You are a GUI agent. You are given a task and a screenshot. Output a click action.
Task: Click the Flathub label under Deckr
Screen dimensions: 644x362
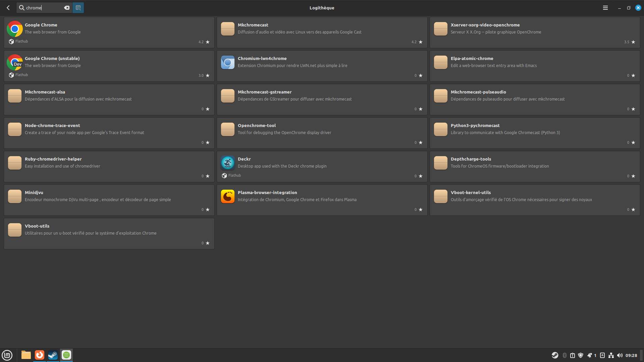pyautogui.click(x=234, y=175)
